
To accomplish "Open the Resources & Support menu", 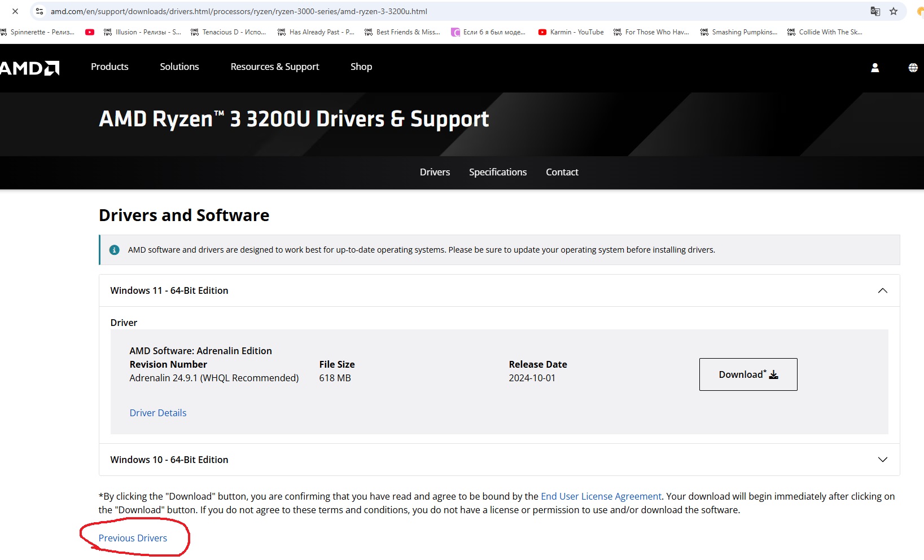I will click(275, 67).
